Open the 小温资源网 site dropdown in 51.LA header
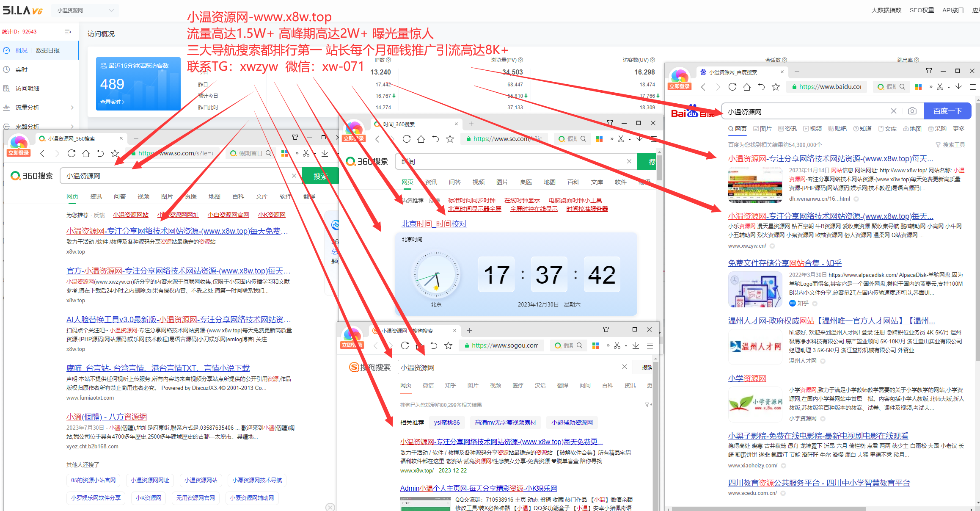980x511 pixels. [85, 11]
